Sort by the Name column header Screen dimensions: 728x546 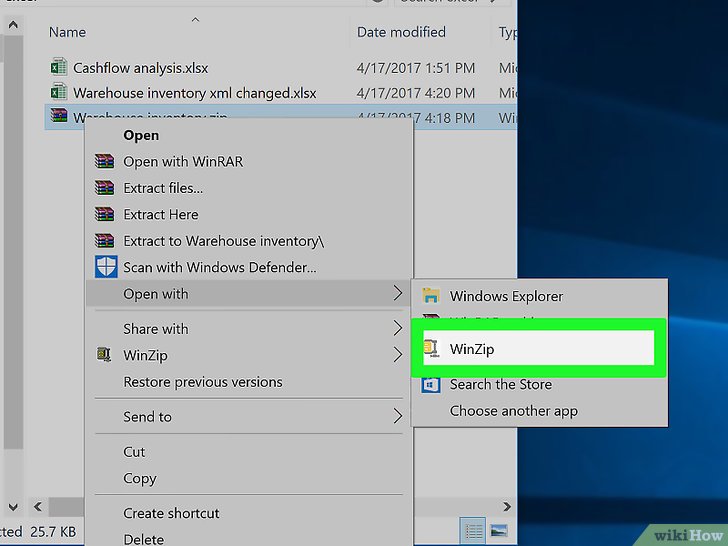(x=67, y=32)
